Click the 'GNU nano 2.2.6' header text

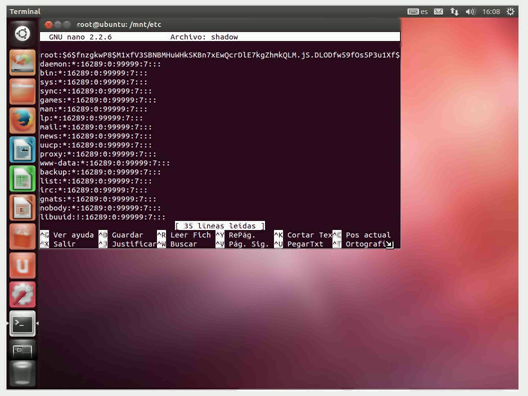[x=80, y=37]
